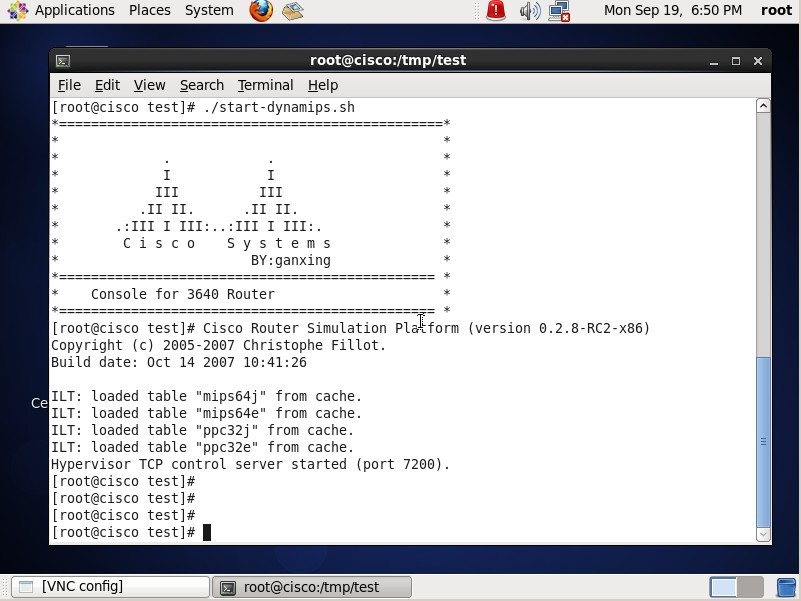
Task: Open the terminal Search menu
Action: [202, 85]
